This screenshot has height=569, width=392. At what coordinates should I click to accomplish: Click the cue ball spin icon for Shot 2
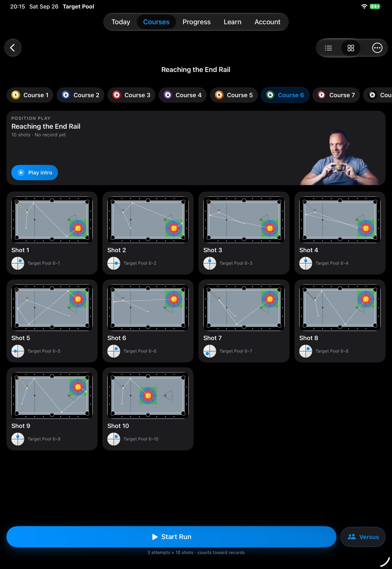[114, 263]
